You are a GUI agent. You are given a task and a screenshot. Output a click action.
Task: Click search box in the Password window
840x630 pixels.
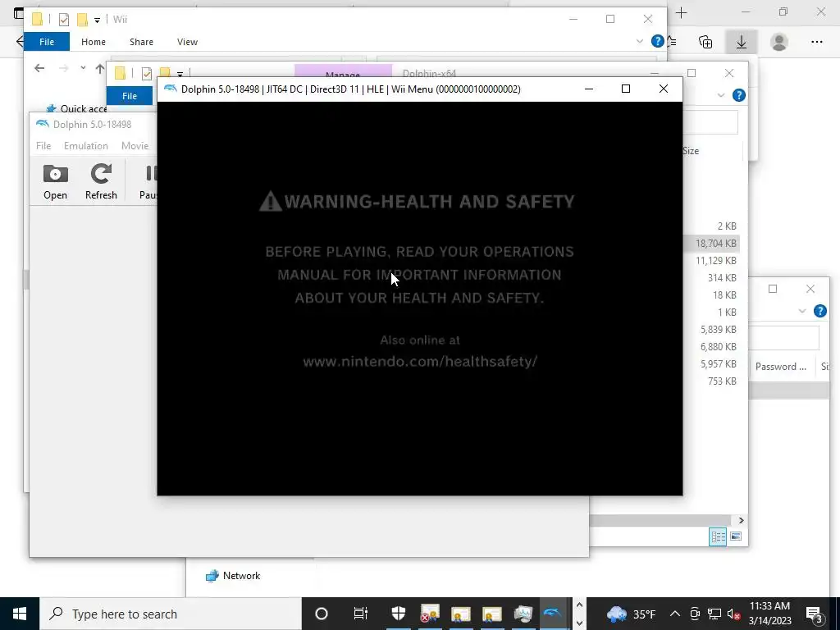coord(783,337)
